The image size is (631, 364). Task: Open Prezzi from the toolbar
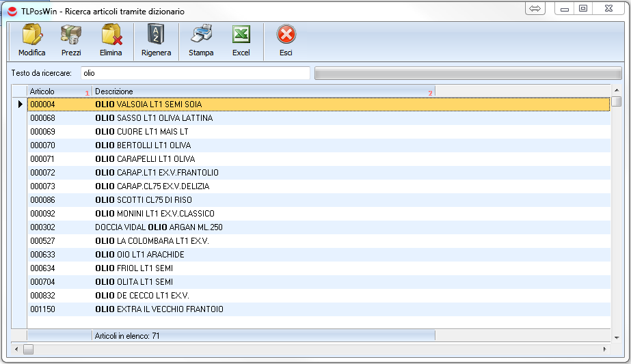(71, 36)
